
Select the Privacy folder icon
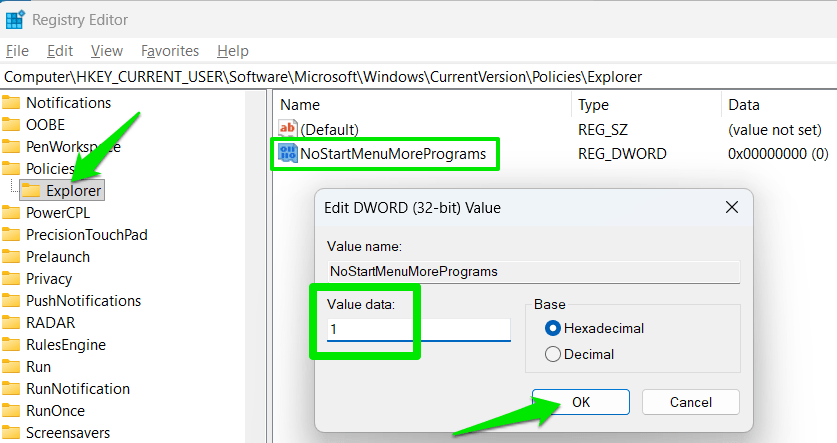coord(11,279)
